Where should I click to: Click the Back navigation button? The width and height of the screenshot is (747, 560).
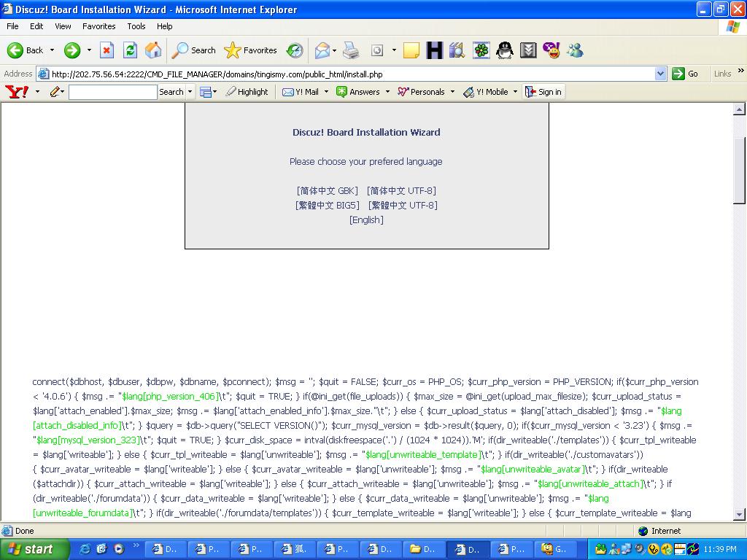click(x=25, y=50)
